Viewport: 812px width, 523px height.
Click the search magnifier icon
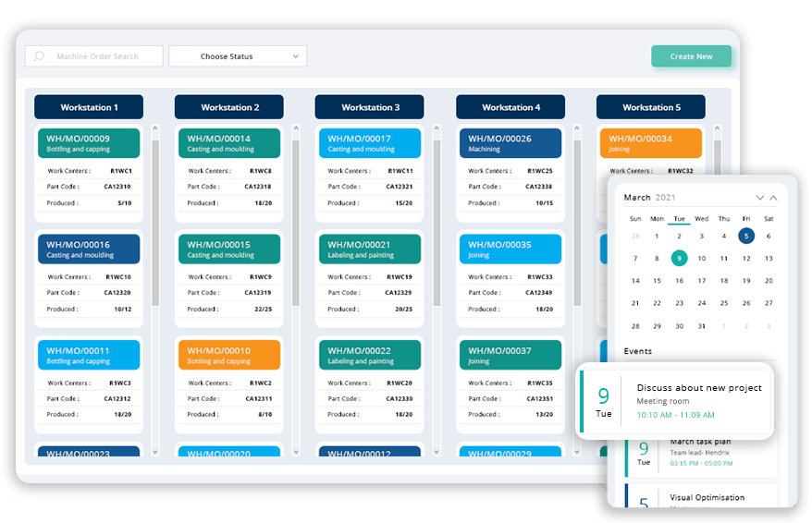click(x=39, y=56)
